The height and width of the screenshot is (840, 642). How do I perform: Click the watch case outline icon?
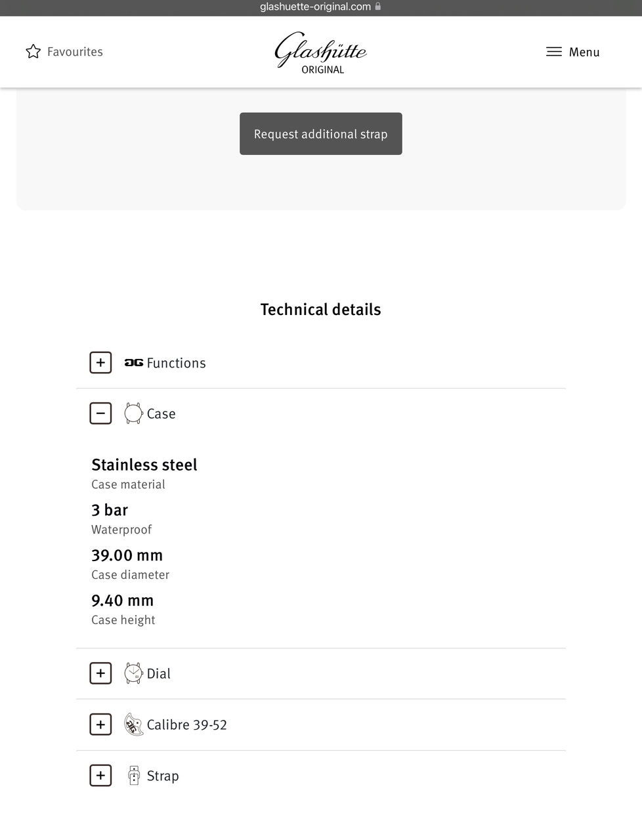[x=133, y=413]
